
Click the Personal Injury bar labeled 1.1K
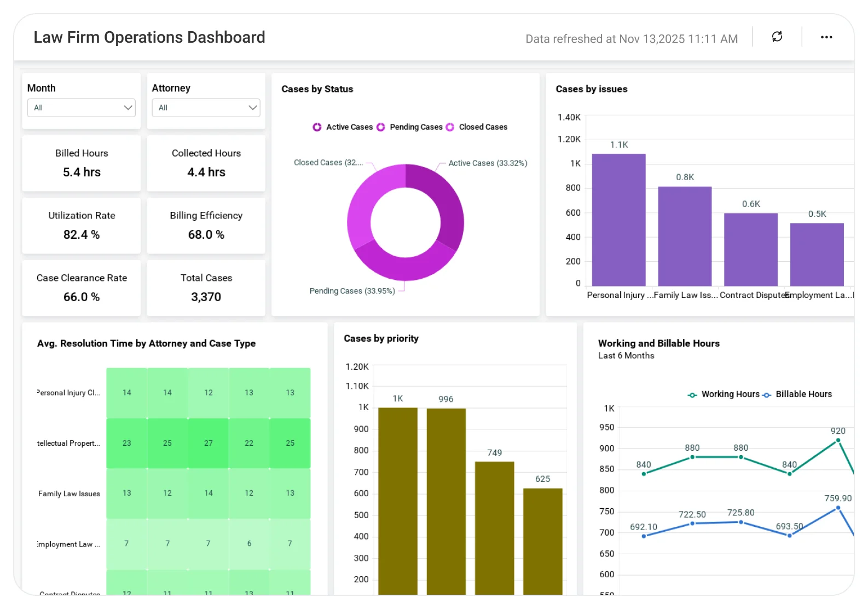pos(618,220)
